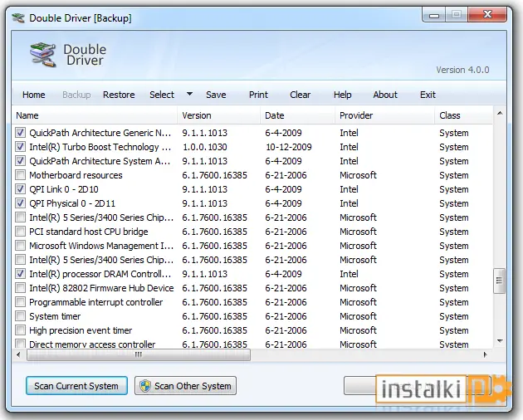Screen dimensions: 523x420
Task: Go to Home in the toolbar
Action: (x=34, y=95)
